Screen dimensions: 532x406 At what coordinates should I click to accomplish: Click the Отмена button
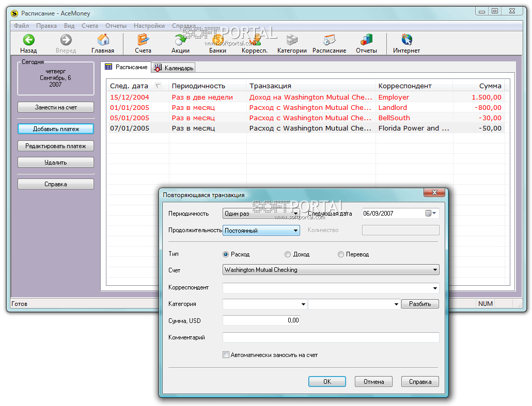pyautogui.click(x=373, y=382)
